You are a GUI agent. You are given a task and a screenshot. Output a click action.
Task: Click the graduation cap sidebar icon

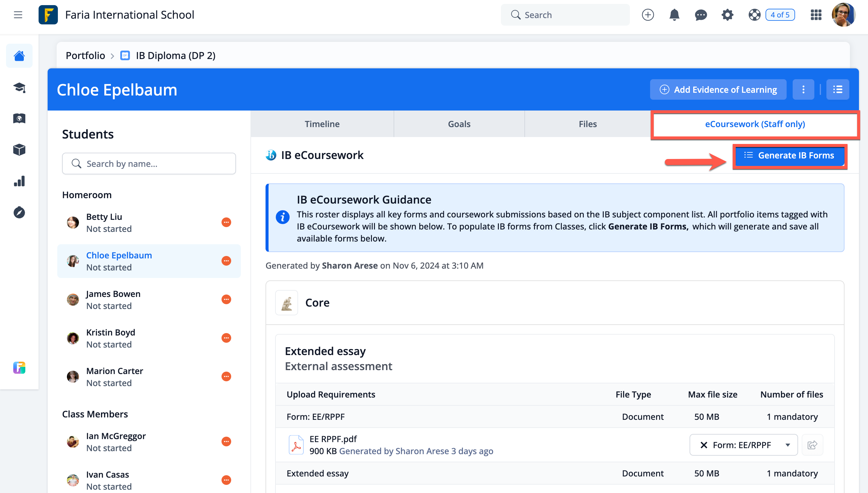click(x=19, y=87)
